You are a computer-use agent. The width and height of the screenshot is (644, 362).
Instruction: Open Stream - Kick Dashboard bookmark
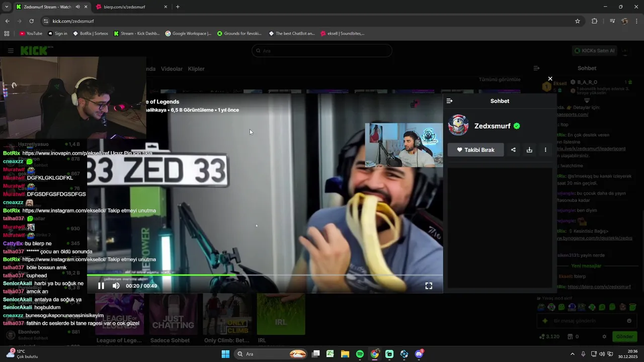tap(136, 34)
